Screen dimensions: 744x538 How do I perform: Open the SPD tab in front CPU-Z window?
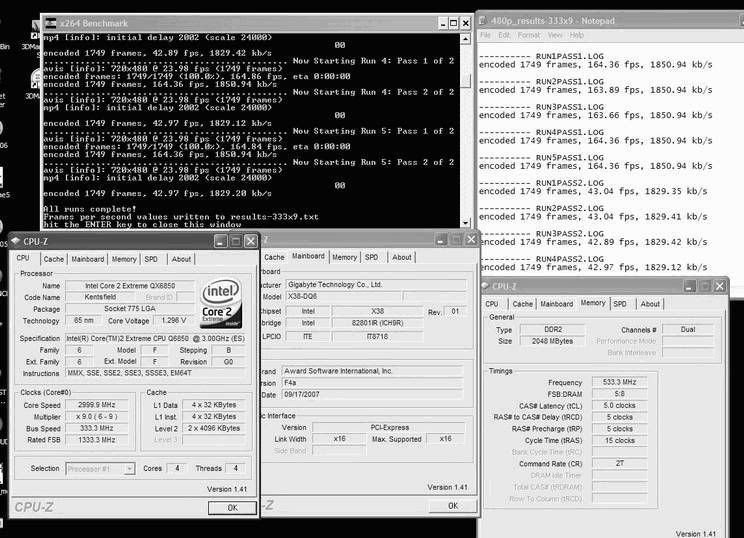[151, 258]
